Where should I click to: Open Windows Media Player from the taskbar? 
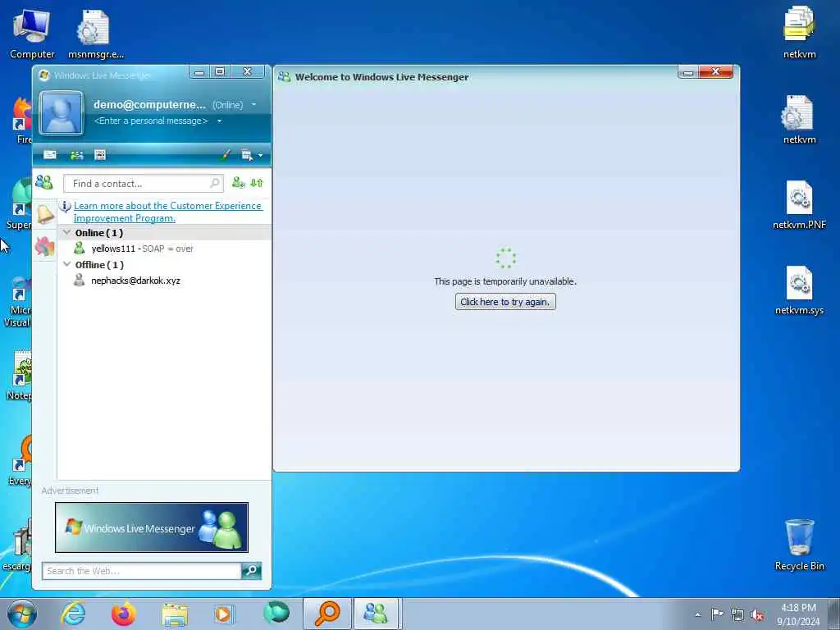tap(224, 614)
